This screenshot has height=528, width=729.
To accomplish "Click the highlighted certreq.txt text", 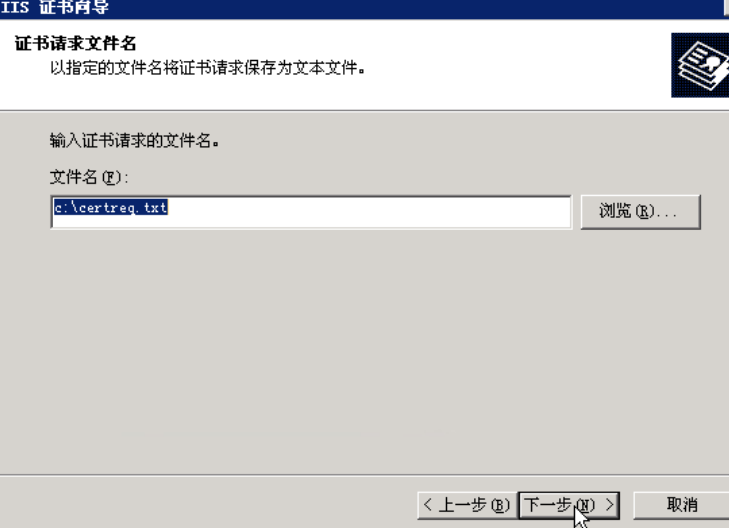I will pos(110,207).
